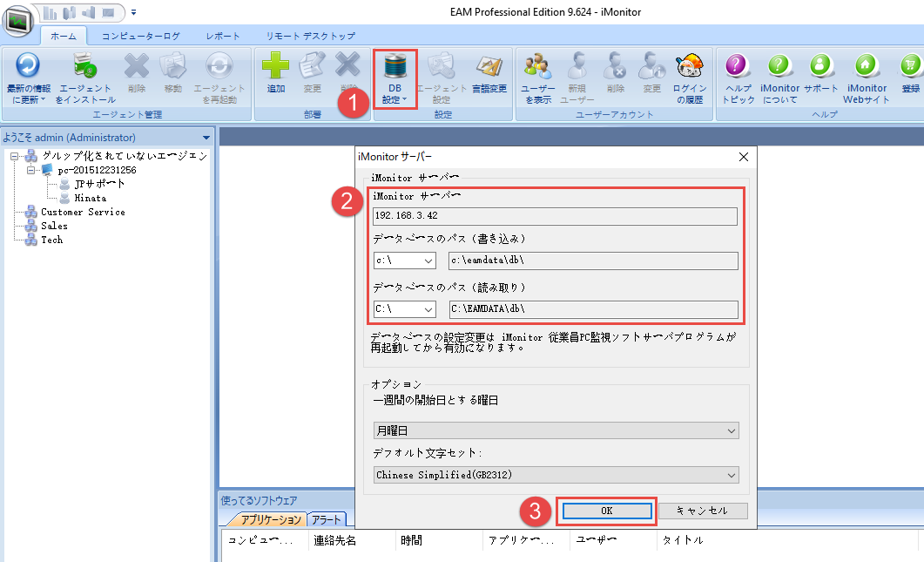The image size is (924, 562).
Task: Collapse the グループ化されていないエージェント tree node
Action: [15, 156]
